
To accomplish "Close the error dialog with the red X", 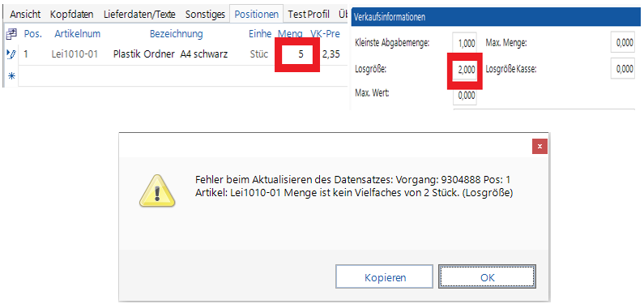I will [x=540, y=146].
